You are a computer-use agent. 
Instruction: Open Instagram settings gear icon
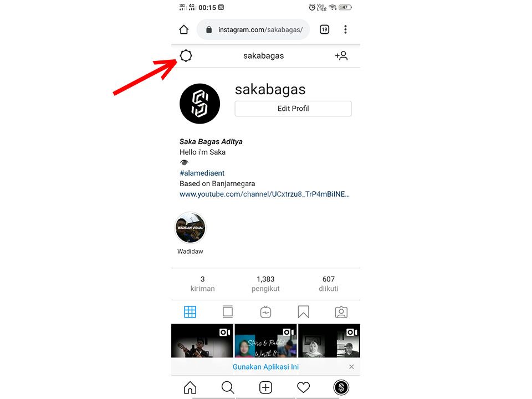click(186, 55)
